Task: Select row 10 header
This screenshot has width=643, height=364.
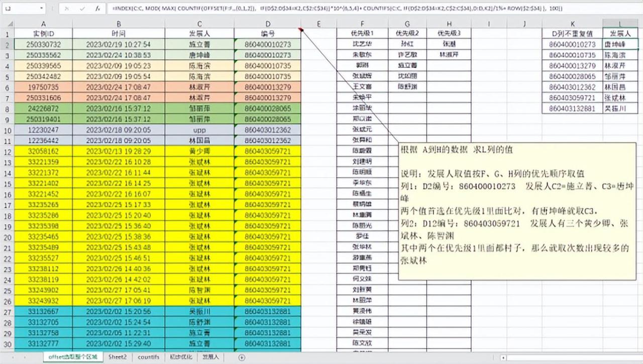Action: click(x=8, y=130)
